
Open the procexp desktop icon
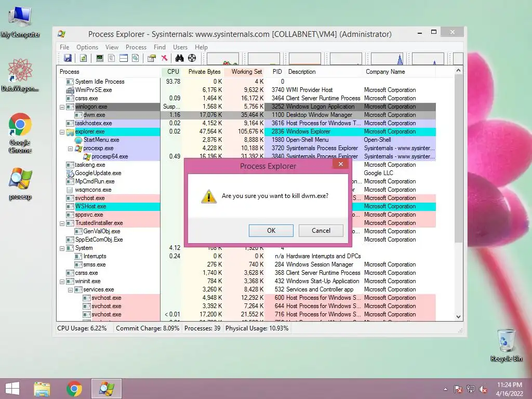tap(20, 183)
